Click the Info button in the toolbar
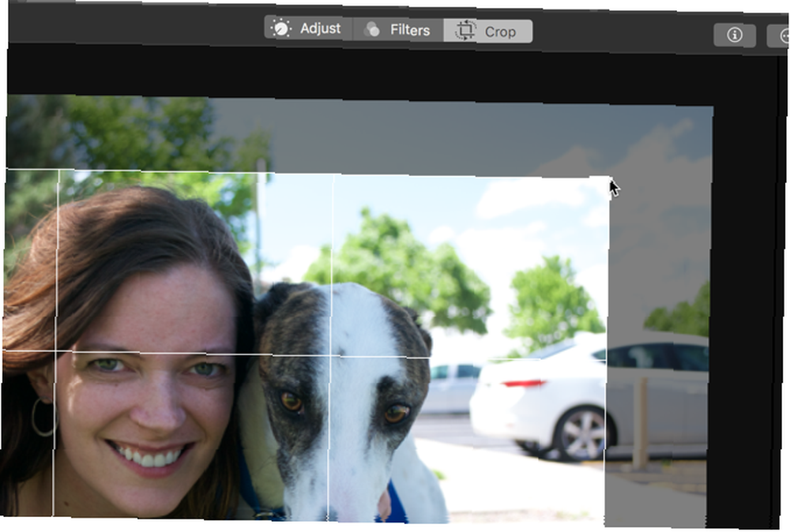 coord(735,36)
